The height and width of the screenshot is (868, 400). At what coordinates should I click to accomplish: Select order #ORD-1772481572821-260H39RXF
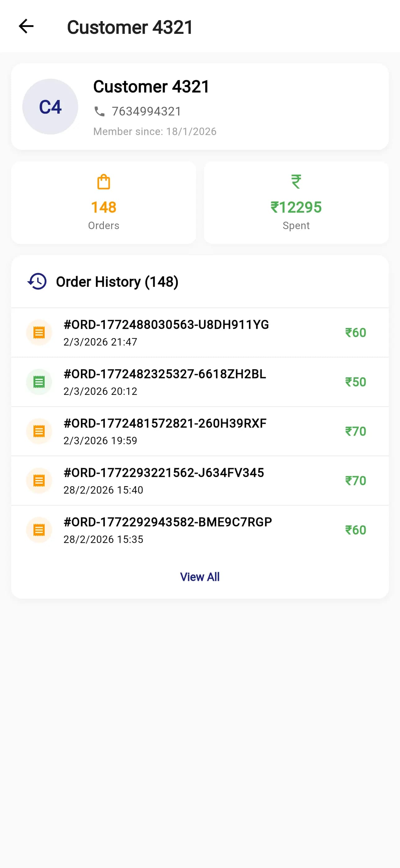click(x=165, y=423)
